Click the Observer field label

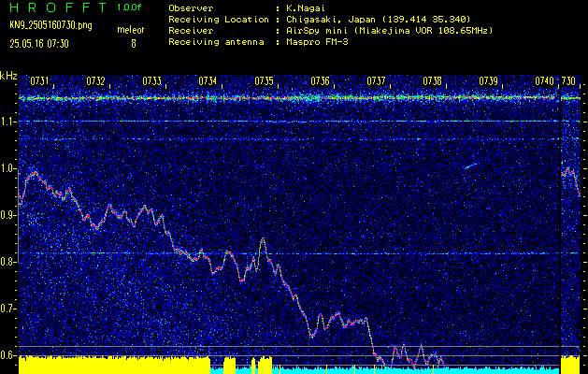pyautogui.click(x=191, y=7)
